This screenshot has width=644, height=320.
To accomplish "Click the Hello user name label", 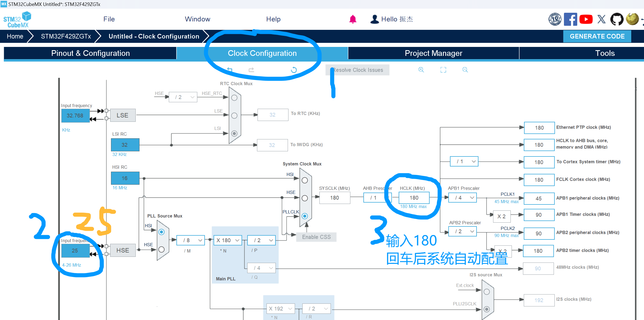I will click(x=397, y=19).
